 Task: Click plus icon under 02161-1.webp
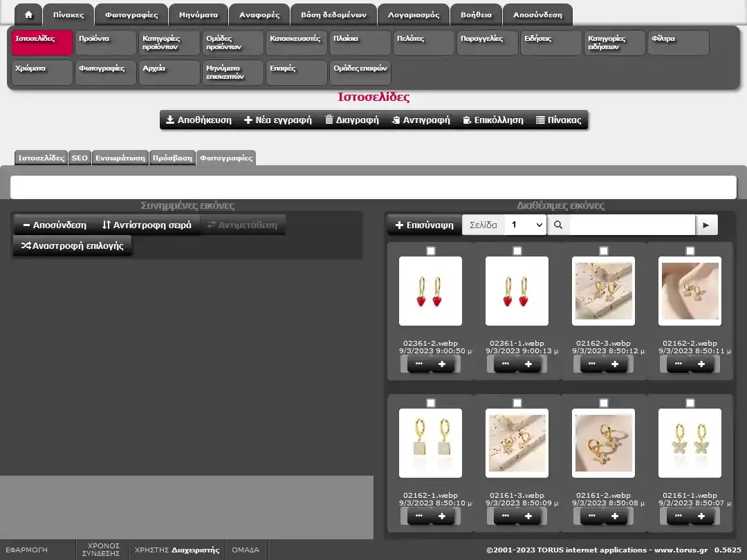coord(701,516)
